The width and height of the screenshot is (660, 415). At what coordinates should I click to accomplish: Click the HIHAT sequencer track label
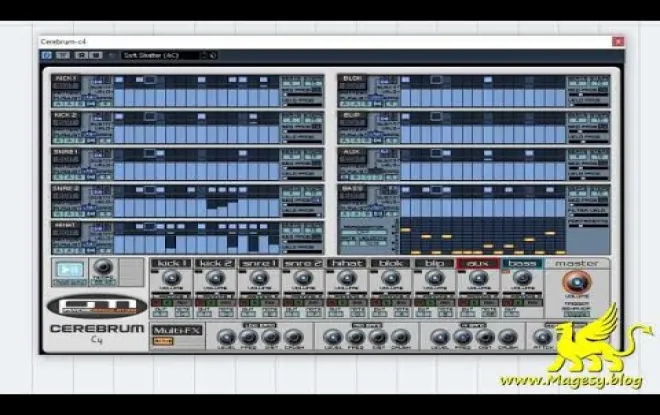click(x=65, y=225)
